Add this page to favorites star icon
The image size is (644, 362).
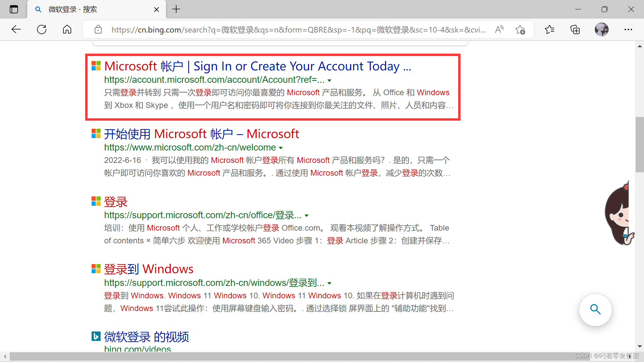coord(520,29)
